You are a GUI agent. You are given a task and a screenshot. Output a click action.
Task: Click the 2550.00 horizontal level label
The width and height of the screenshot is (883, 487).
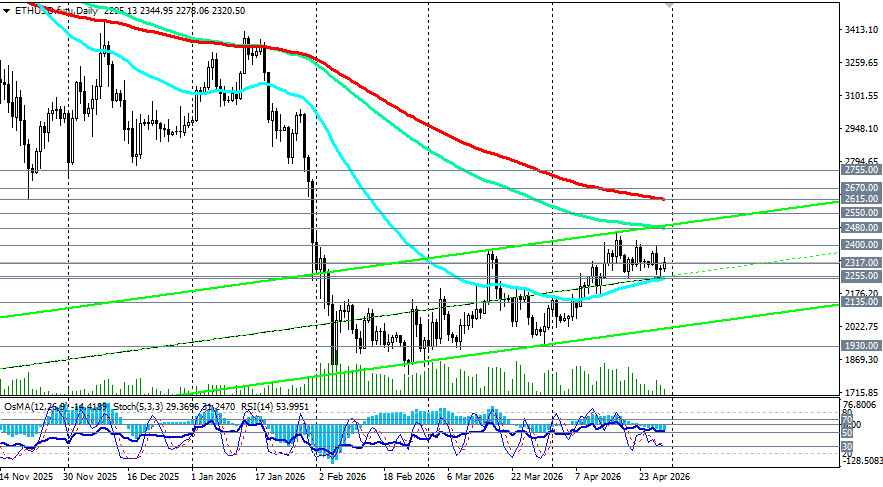pyautogui.click(x=862, y=213)
